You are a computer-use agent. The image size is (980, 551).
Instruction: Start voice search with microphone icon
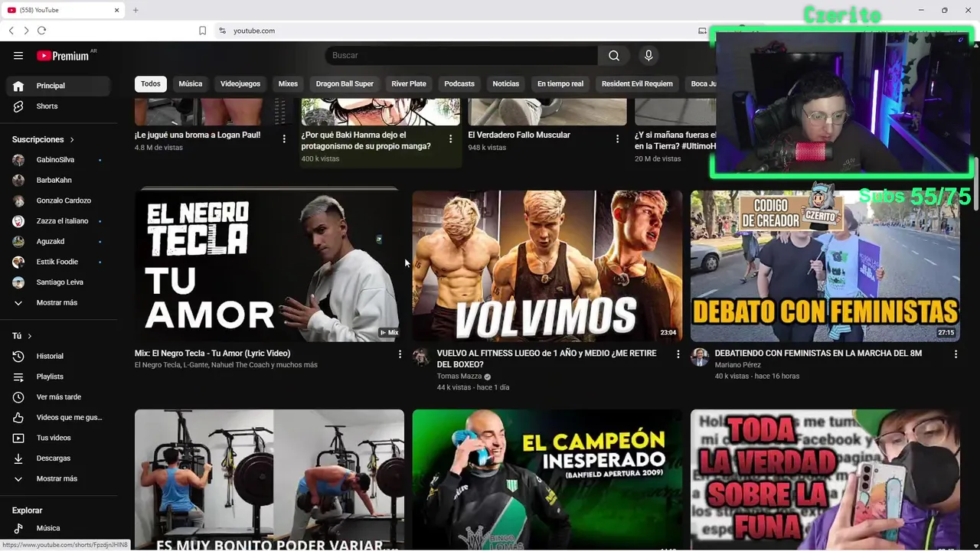[x=648, y=55]
